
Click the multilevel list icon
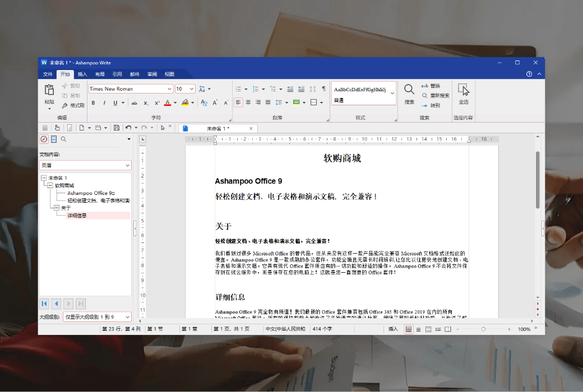coord(273,89)
